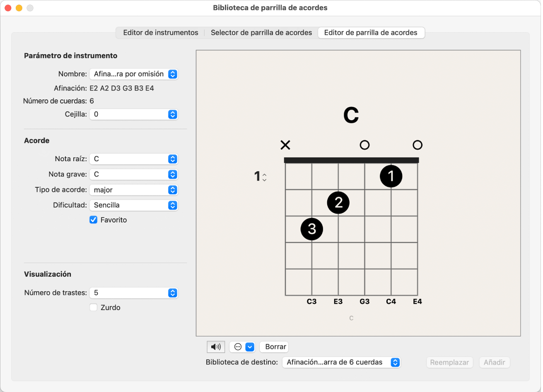This screenshot has width=543, height=392.
Task: Open the Nota raíz dropdown
Action: pyautogui.click(x=133, y=159)
